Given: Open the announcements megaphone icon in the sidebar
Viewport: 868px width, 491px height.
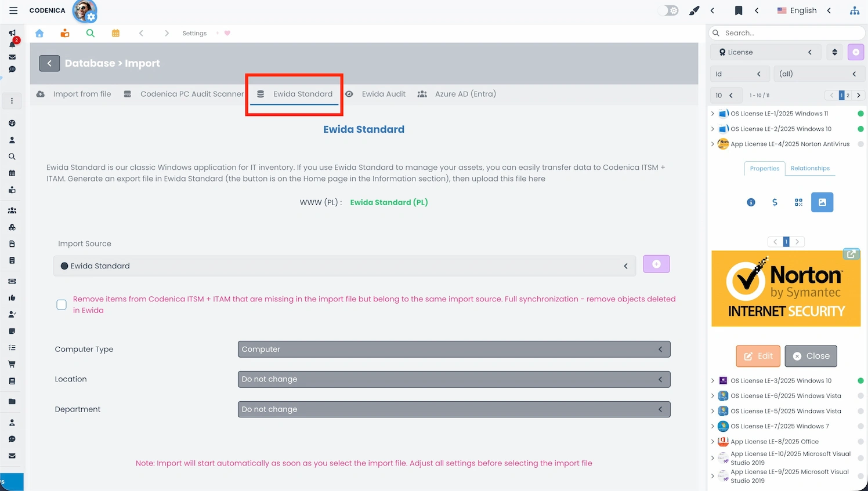Looking at the screenshot, I should coord(12,32).
